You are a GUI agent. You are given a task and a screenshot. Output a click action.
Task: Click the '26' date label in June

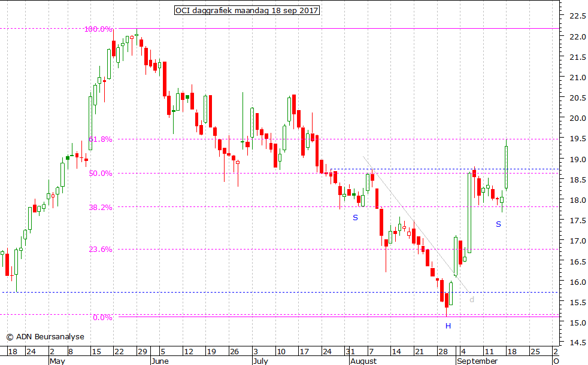(x=234, y=351)
